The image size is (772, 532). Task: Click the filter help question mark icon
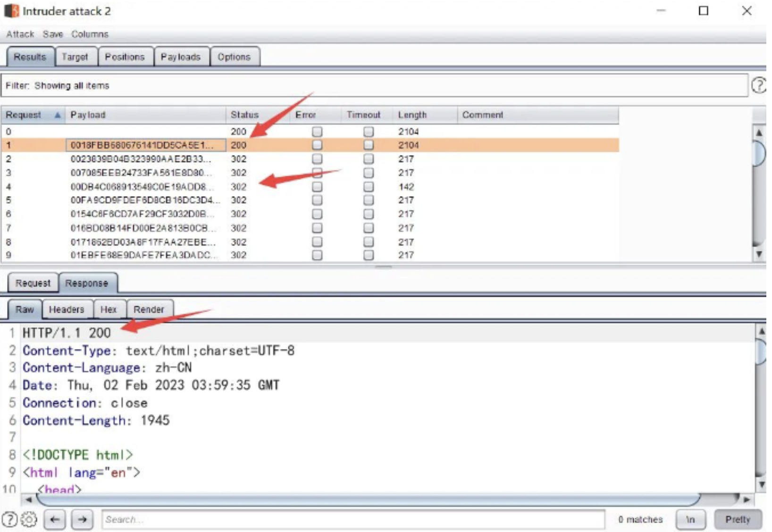758,85
